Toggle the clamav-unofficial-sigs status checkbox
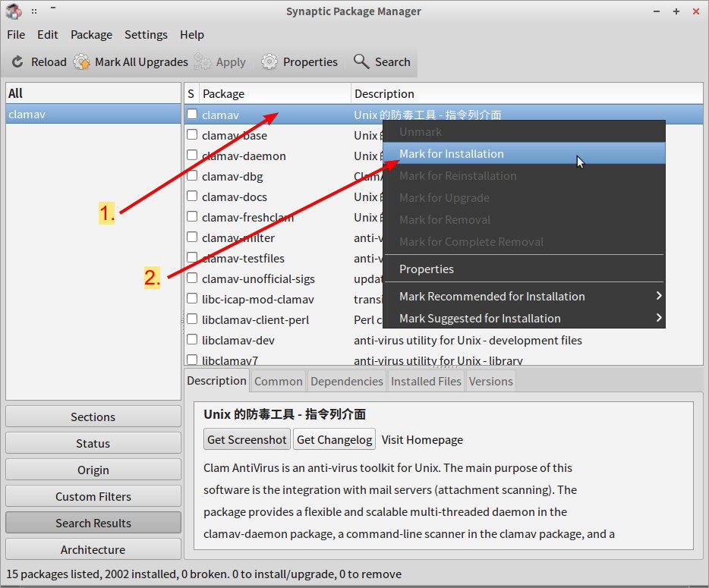 (x=192, y=278)
